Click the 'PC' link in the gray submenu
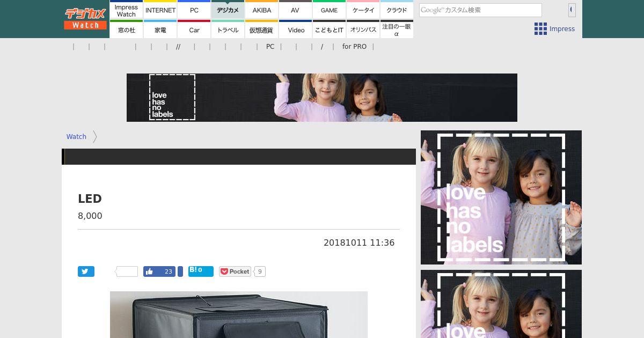Image resolution: width=644 pixels, height=338 pixels. (270, 47)
